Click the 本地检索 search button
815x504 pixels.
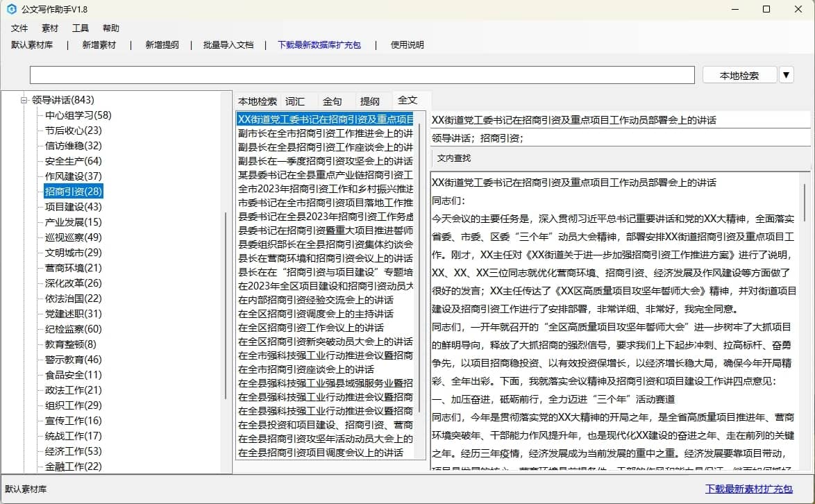739,75
